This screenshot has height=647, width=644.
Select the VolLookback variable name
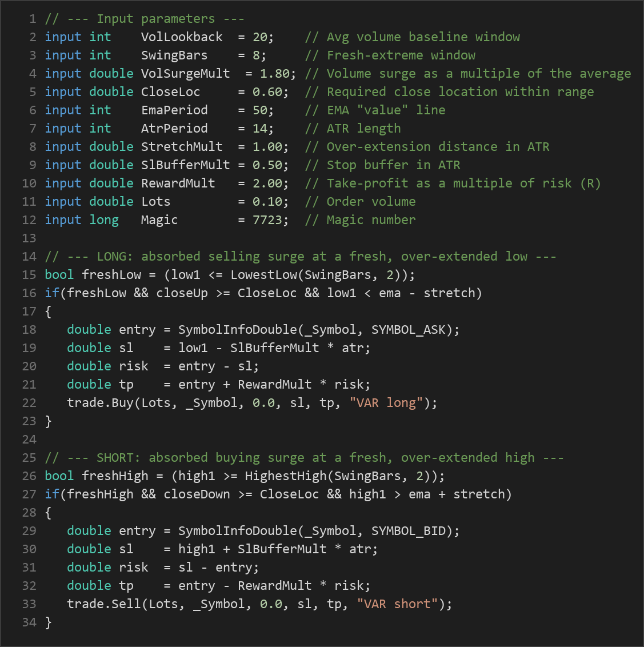tap(182, 37)
